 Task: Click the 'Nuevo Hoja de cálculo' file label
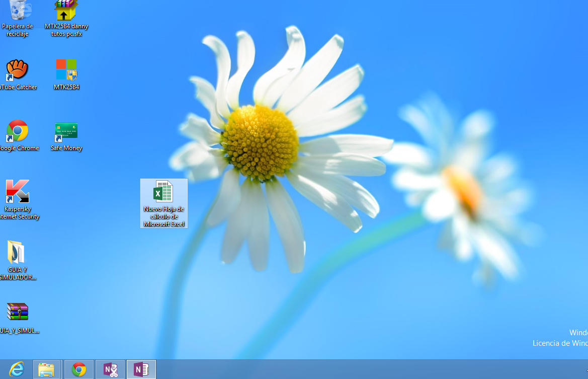click(x=164, y=216)
